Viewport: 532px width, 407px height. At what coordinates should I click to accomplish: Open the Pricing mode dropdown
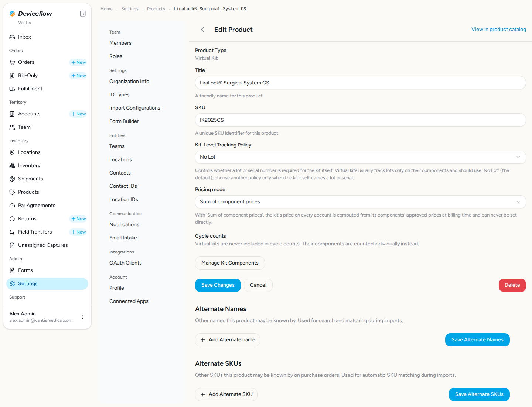360,202
